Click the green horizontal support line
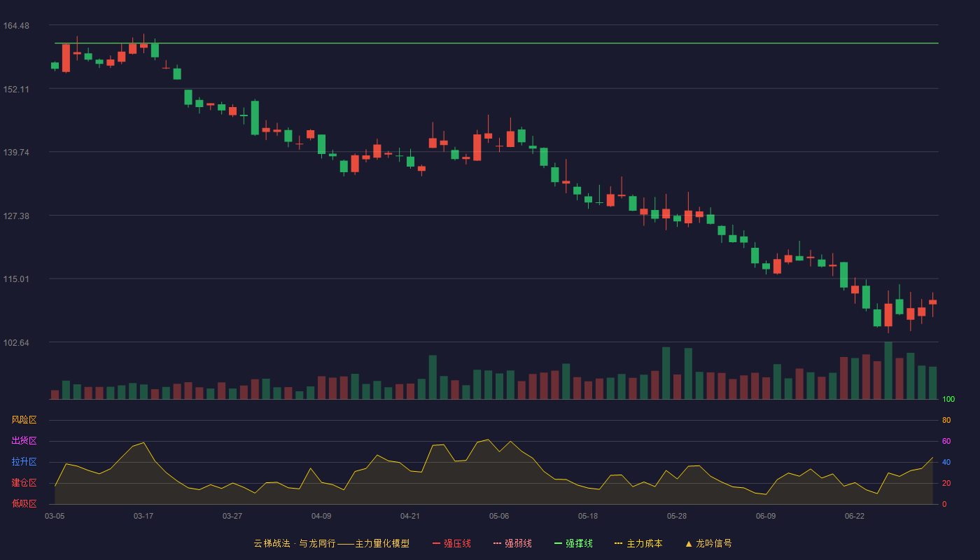 click(496, 43)
